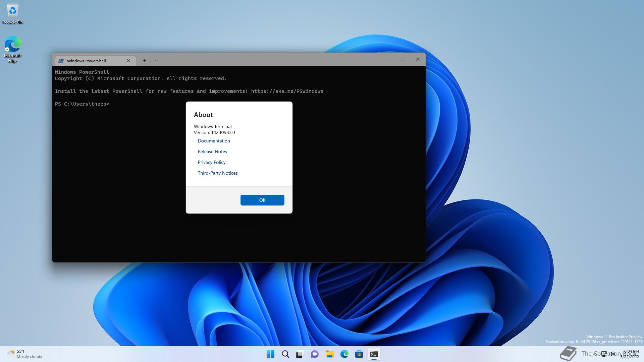The height and width of the screenshot is (362, 644).
Task: Click the Windows Terminal taskbar icon
Action: 374,354
